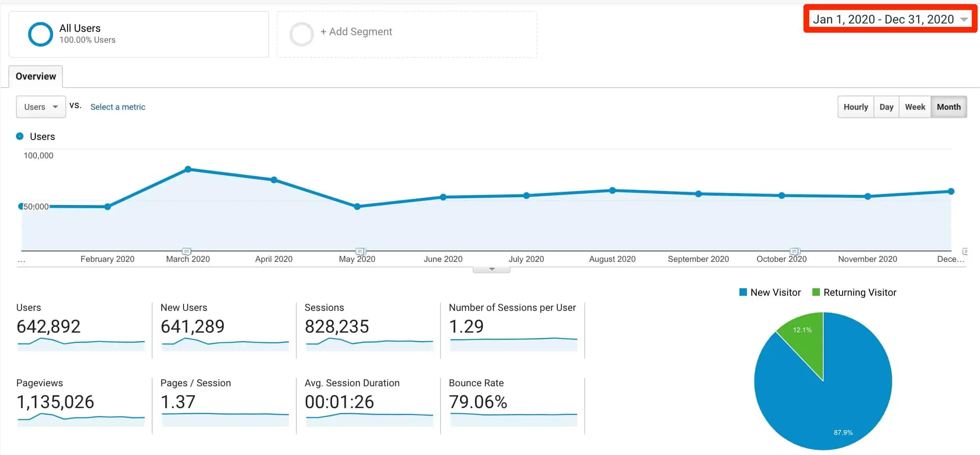Click the Pages / Session 1.37 metric
The width and height of the screenshot is (980, 455).
pyautogui.click(x=178, y=402)
